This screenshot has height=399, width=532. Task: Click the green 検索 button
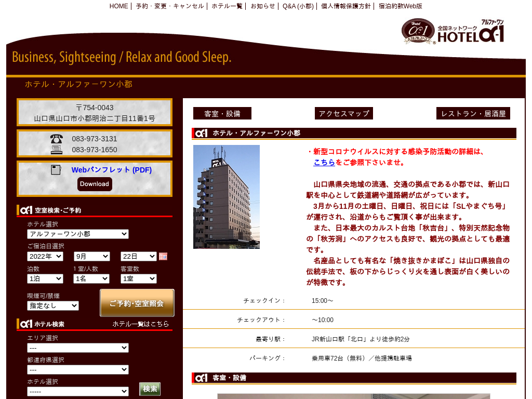150,389
